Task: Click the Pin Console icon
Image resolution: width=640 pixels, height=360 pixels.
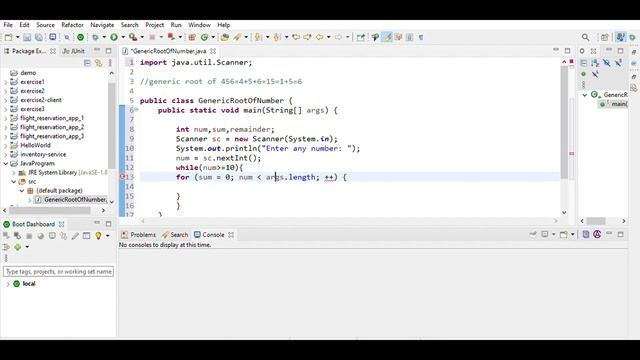Action: [533, 234]
